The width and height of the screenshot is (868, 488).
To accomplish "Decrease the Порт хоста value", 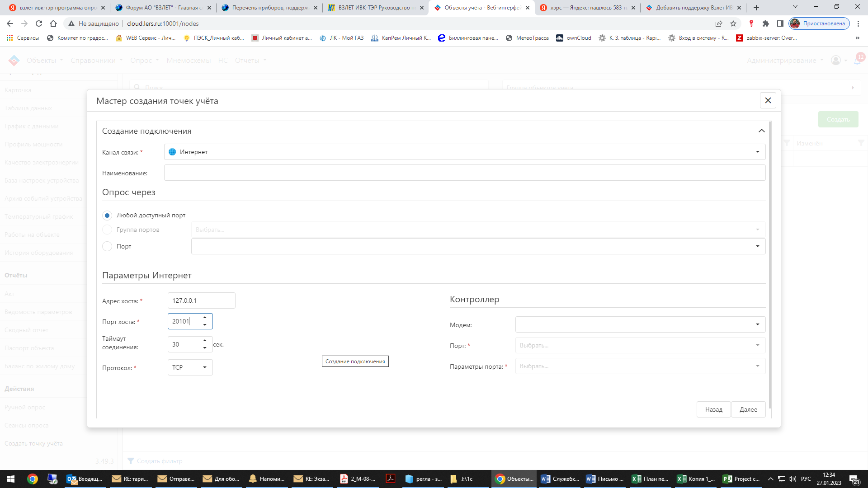I will pos(205,325).
